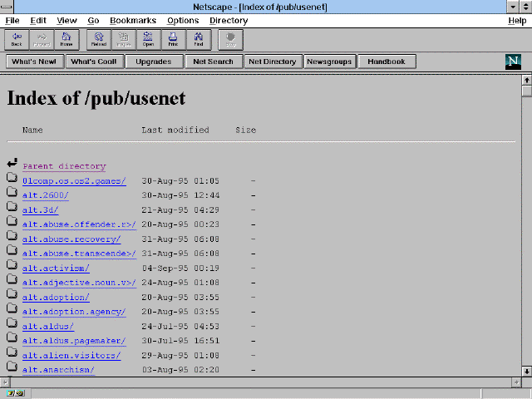This screenshot has width=532, height=399.
Task: Open the alt.activism/ link
Action: [56, 268]
